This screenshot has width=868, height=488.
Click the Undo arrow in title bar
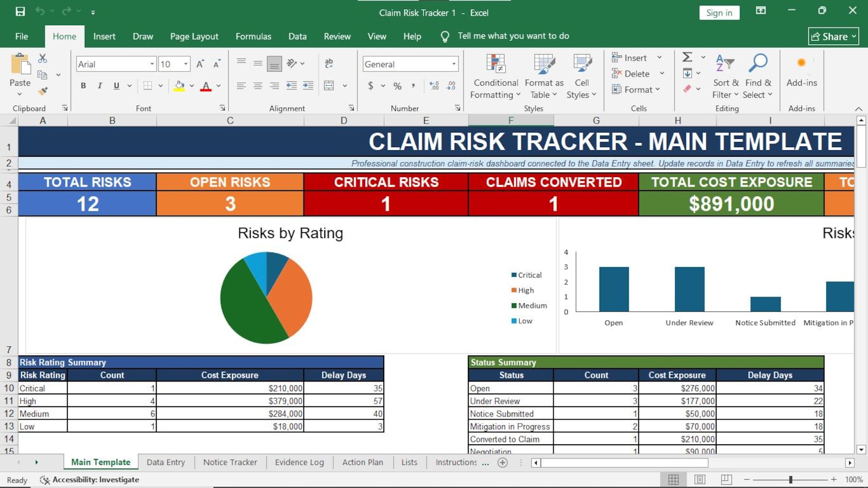click(40, 11)
